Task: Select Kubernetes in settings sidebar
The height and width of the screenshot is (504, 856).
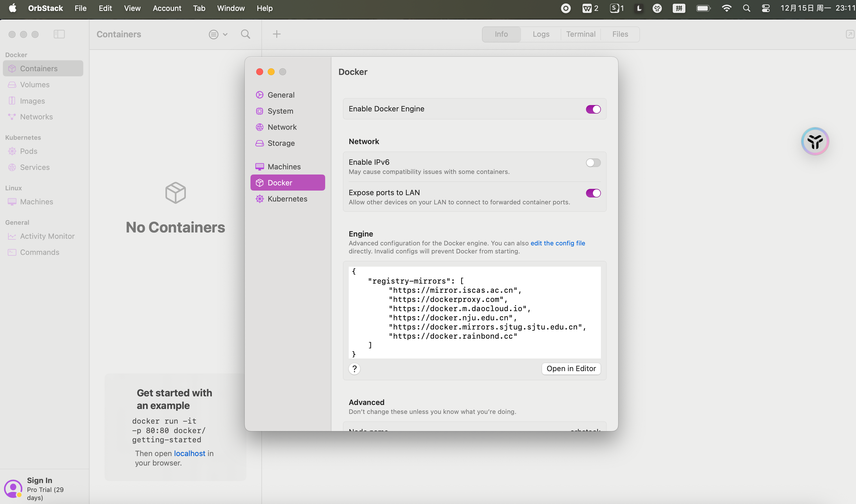Action: point(288,199)
